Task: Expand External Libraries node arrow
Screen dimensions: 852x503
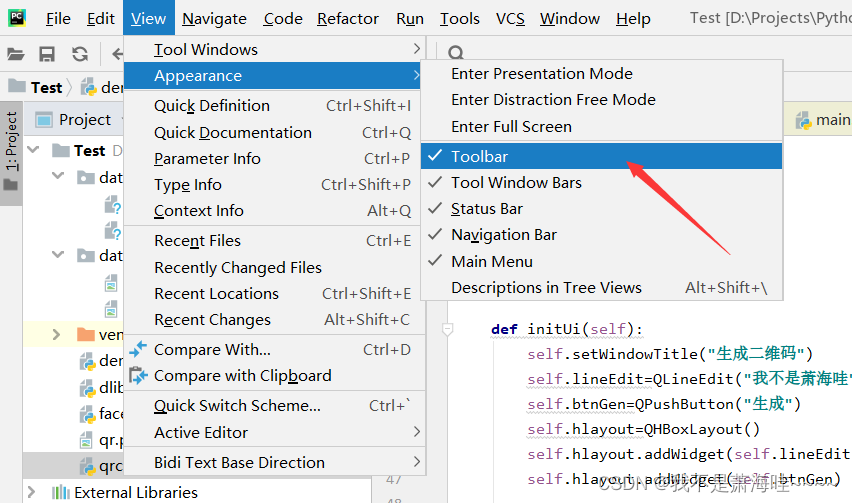Action: point(32,492)
